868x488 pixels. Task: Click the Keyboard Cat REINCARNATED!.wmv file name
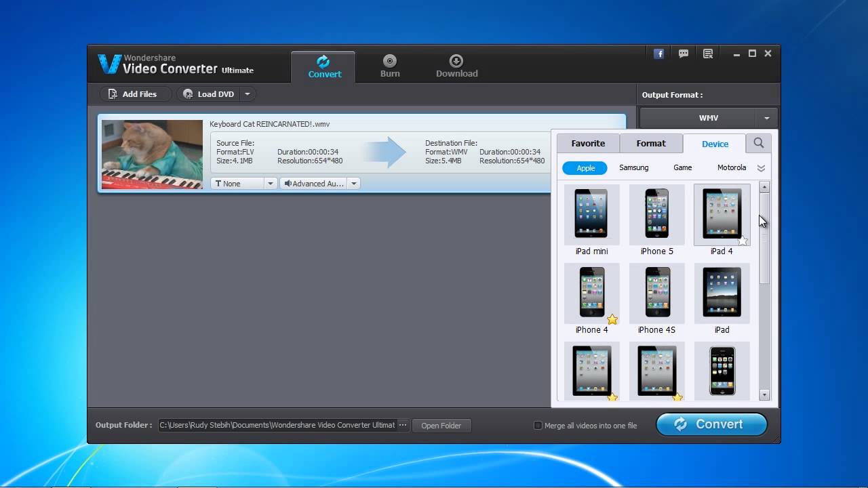pyautogui.click(x=269, y=124)
